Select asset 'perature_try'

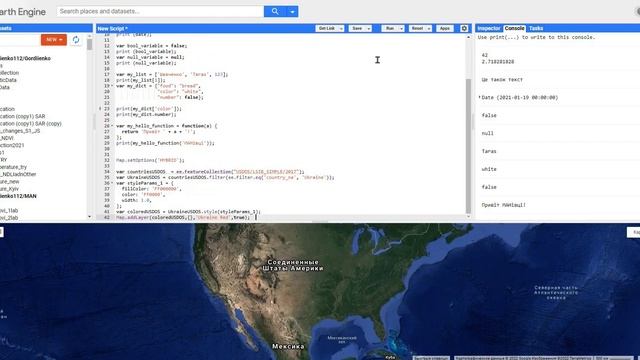tap(13, 167)
